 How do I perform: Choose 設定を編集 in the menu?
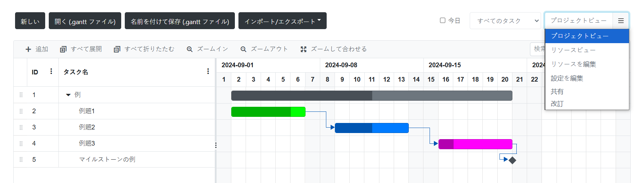pos(567,78)
